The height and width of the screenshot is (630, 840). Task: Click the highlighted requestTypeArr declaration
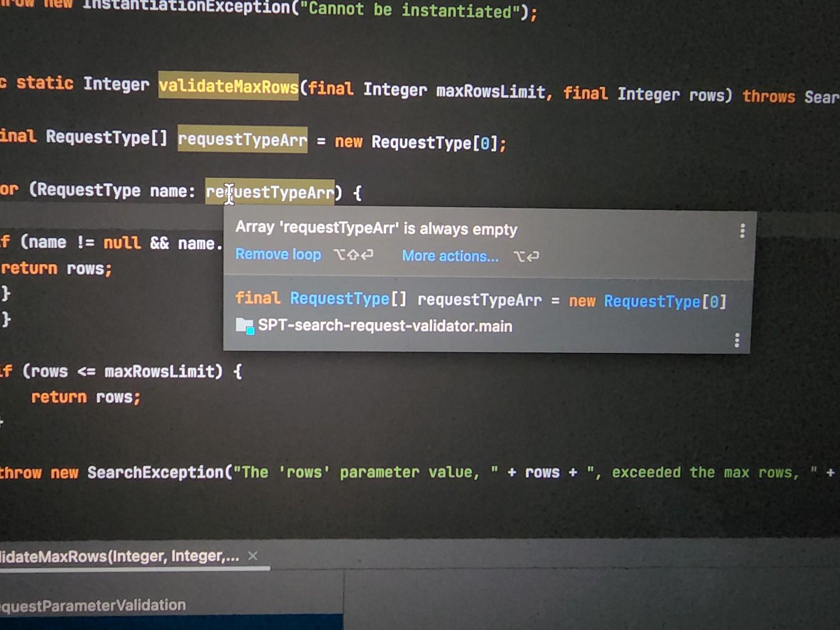[242, 139]
